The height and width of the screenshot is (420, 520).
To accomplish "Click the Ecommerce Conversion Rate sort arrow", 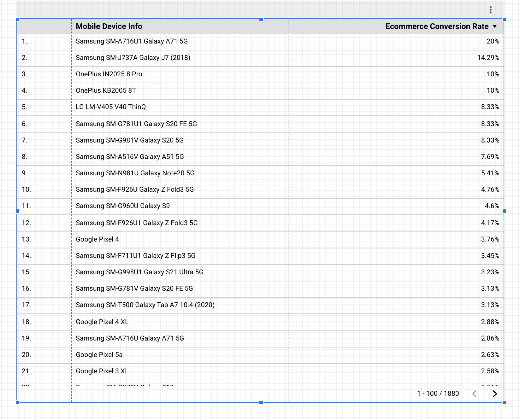I will point(495,26).
